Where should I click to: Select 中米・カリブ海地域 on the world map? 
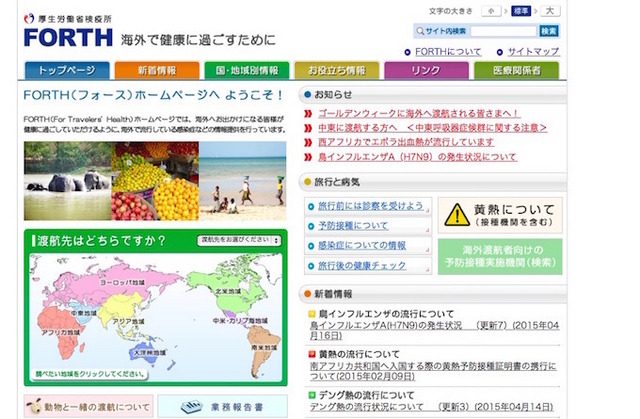tap(240, 321)
